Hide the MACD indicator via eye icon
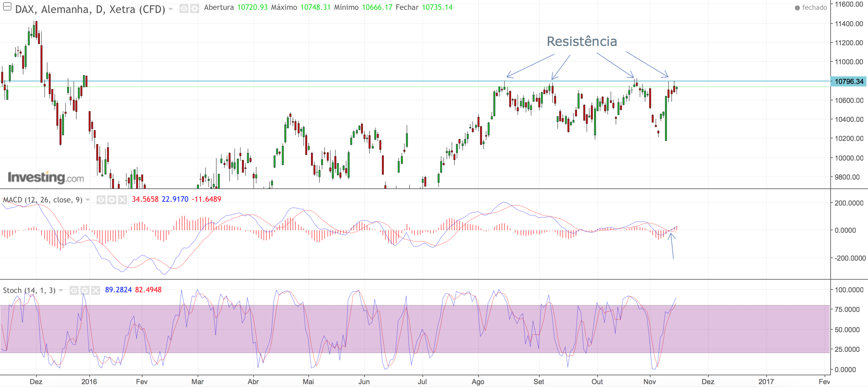 (x=101, y=200)
